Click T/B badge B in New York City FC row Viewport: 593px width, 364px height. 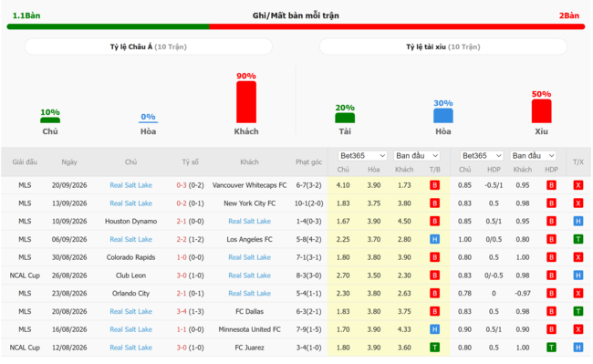pos(434,203)
